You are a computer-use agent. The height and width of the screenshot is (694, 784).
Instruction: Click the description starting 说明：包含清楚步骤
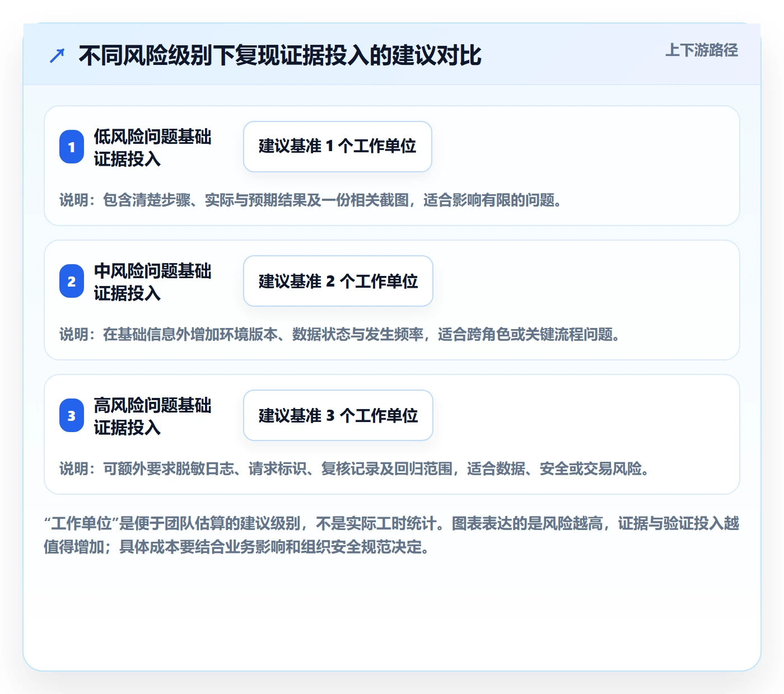tap(311, 200)
